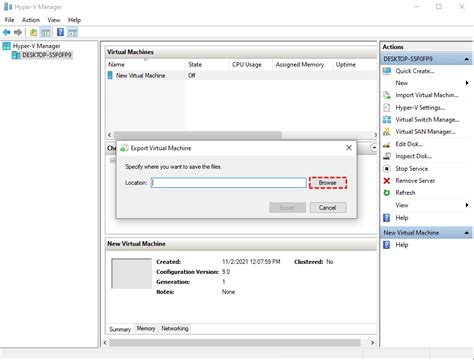Image resolution: width=474 pixels, height=360 pixels.
Task: Click the disabled Export button
Action: (x=287, y=208)
